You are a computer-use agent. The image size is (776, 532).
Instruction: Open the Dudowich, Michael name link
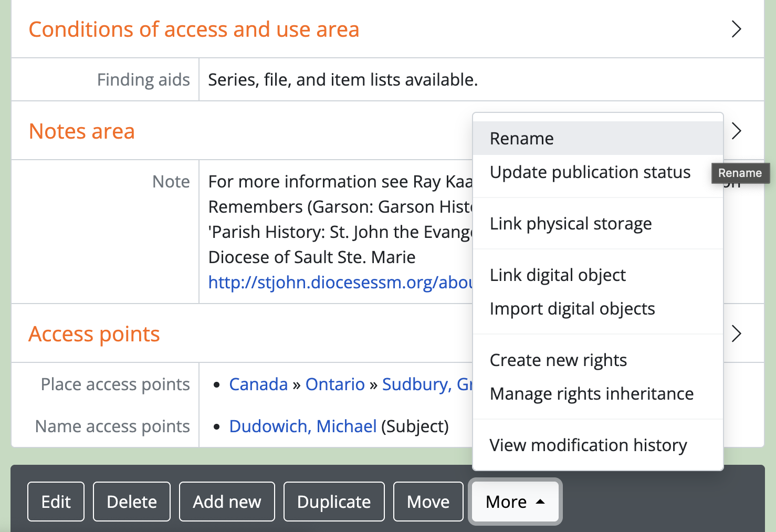303,426
